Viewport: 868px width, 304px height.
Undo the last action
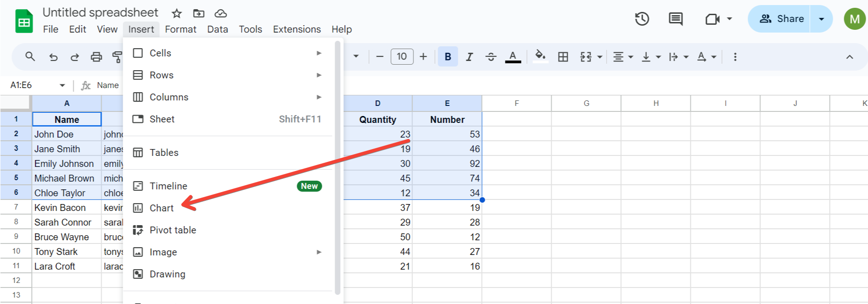pyautogui.click(x=54, y=57)
